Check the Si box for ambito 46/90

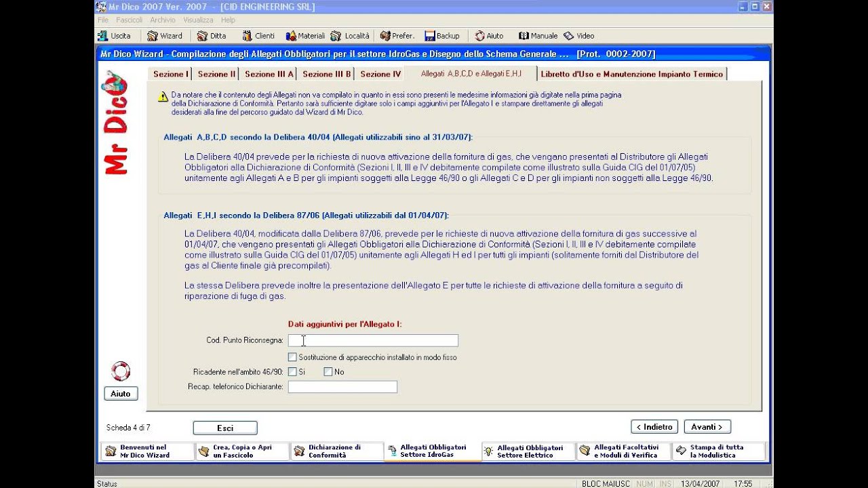pos(292,371)
